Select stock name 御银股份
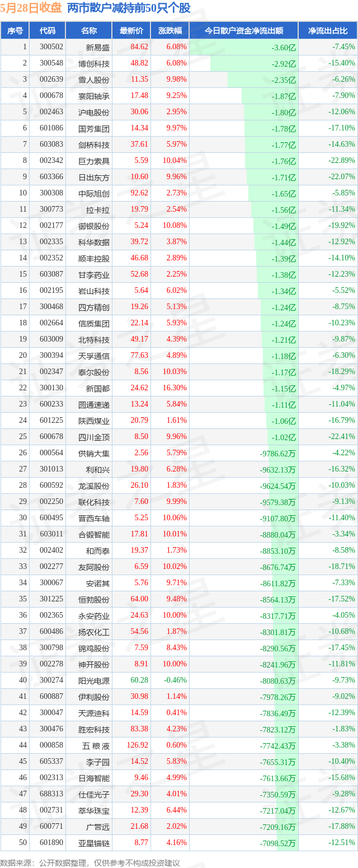 coord(94,226)
